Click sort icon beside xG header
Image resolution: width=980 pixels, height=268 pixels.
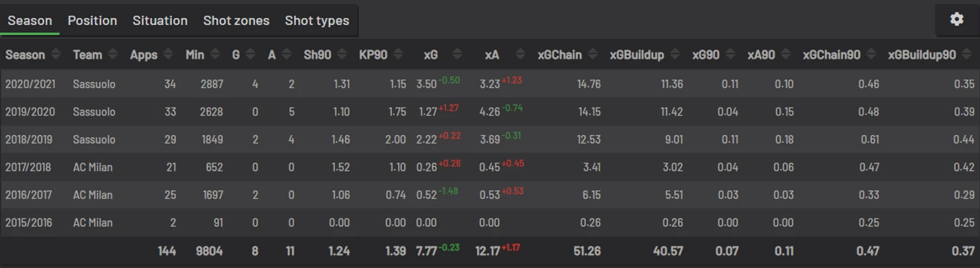458,54
